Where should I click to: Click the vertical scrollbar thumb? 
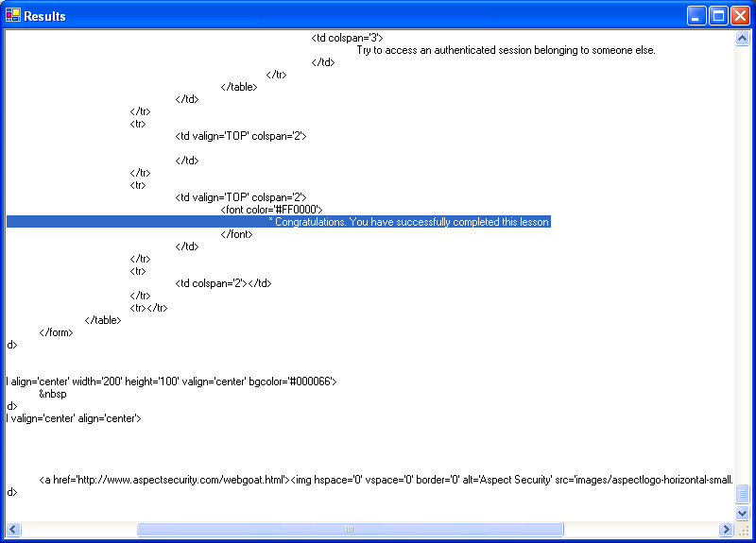coord(743,495)
